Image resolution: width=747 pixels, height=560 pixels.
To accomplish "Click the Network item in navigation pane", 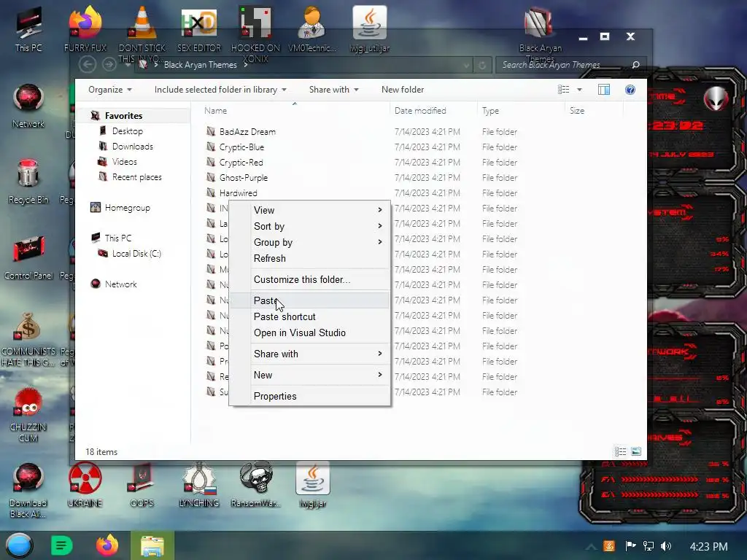I will click(120, 284).
